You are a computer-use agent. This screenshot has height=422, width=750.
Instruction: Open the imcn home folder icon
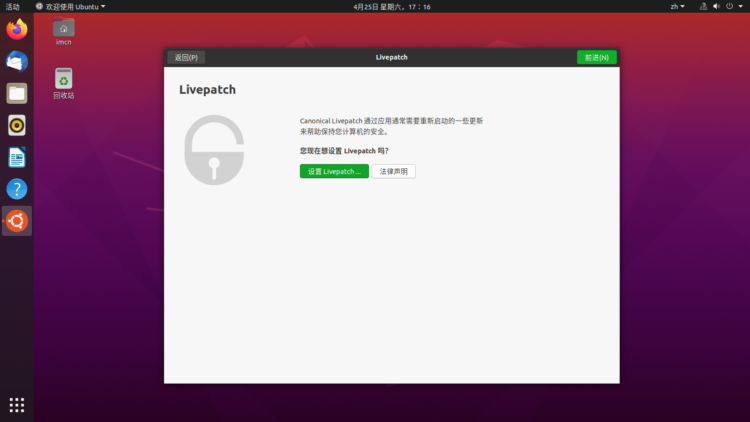pos(64,29)
